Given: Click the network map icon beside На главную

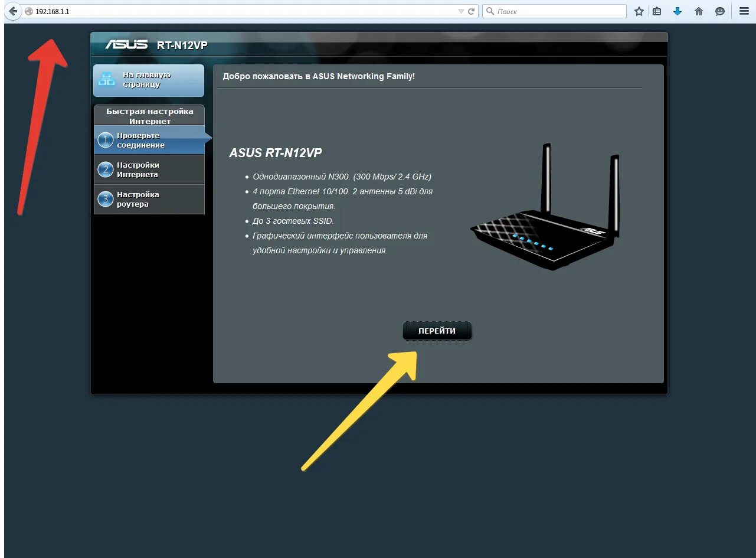Looking at the screenshot, I should (x=107, y=79).
